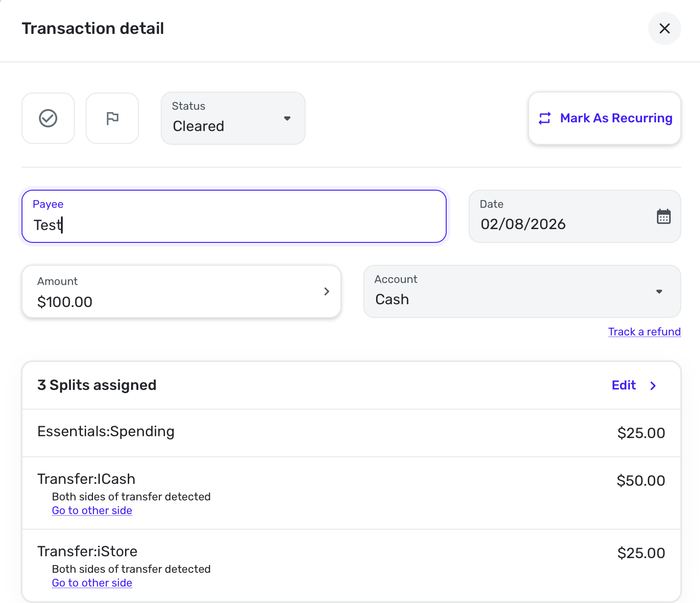The image size is (700, 603).
Task: Go to other side of ICash transfer
Action: pyautogui.click(x=92, y=510)
